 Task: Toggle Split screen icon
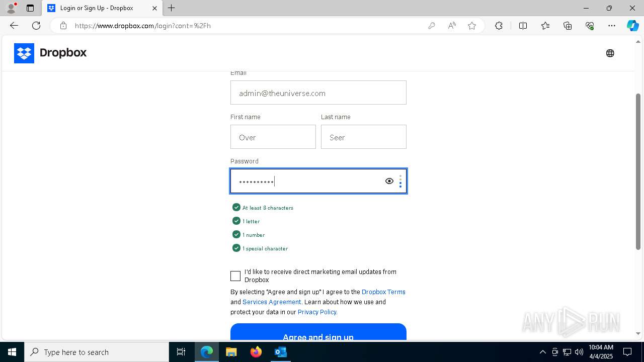click(523, 26)
